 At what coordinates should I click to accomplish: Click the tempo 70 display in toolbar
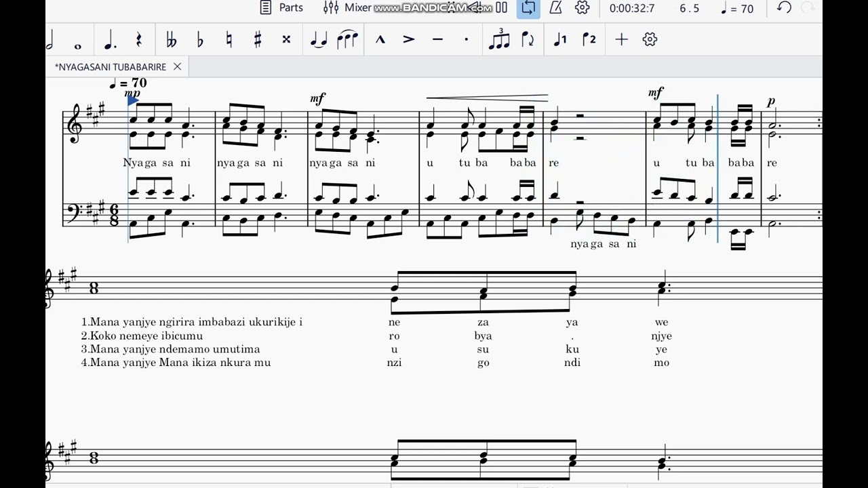click(x=737, y=9)
